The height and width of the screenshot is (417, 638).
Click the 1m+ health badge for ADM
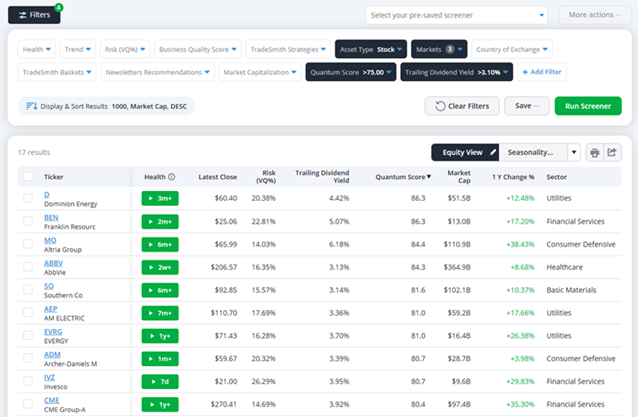[160, 359]
